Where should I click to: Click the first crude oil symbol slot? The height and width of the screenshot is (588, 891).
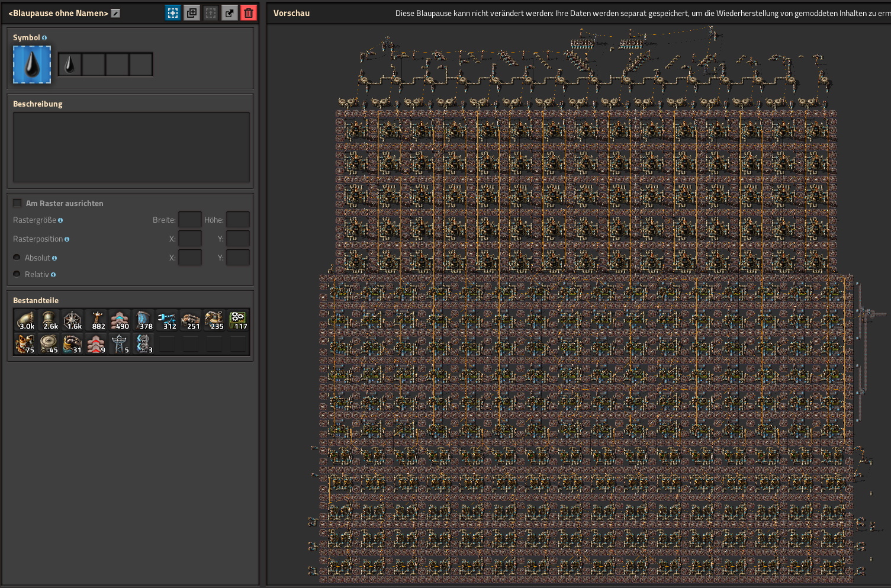70,65
